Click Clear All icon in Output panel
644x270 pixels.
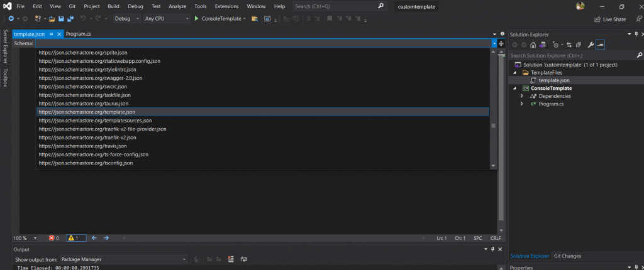coord(231,259)
